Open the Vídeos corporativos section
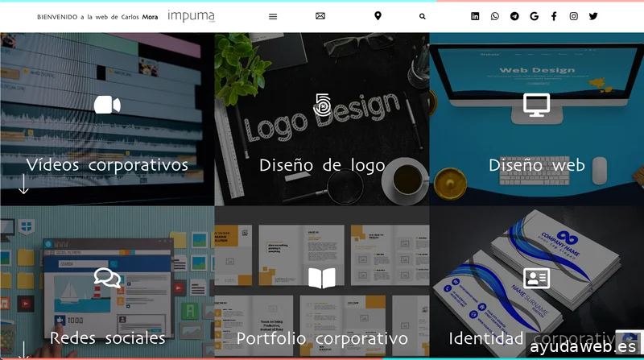This screenshot has width=644, height=360. [x=107, y=164]
